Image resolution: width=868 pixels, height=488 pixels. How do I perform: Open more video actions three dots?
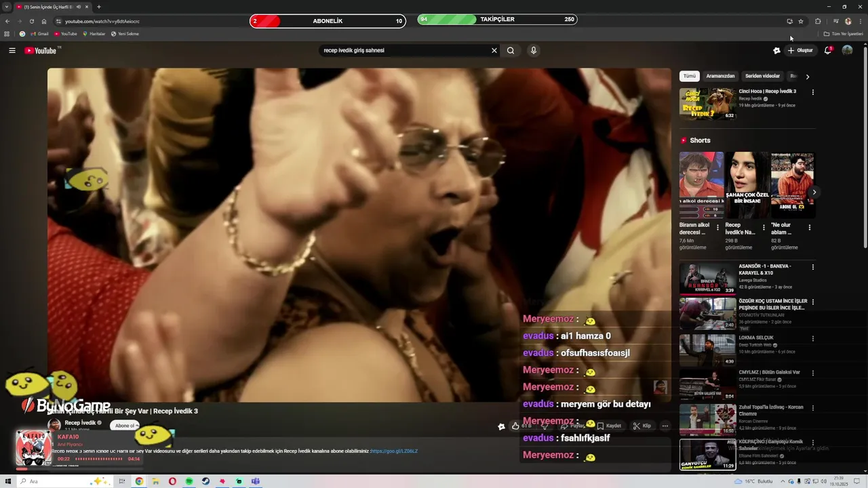665,426
